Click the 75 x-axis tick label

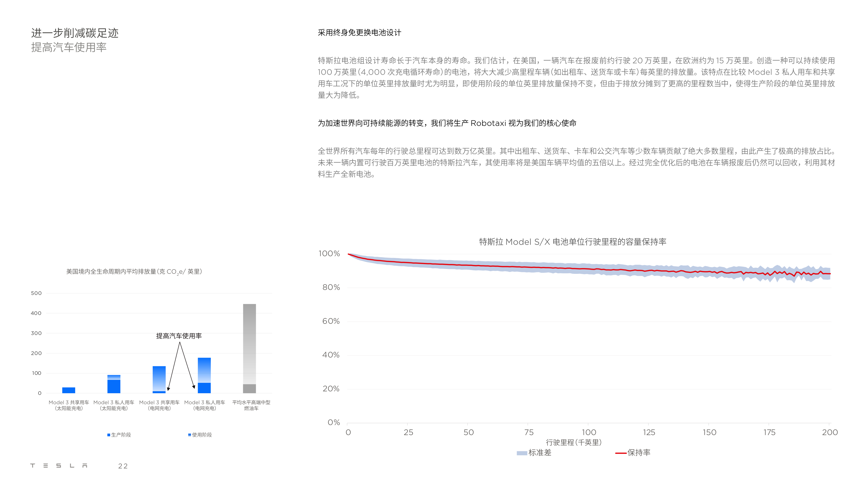point(529,433)
